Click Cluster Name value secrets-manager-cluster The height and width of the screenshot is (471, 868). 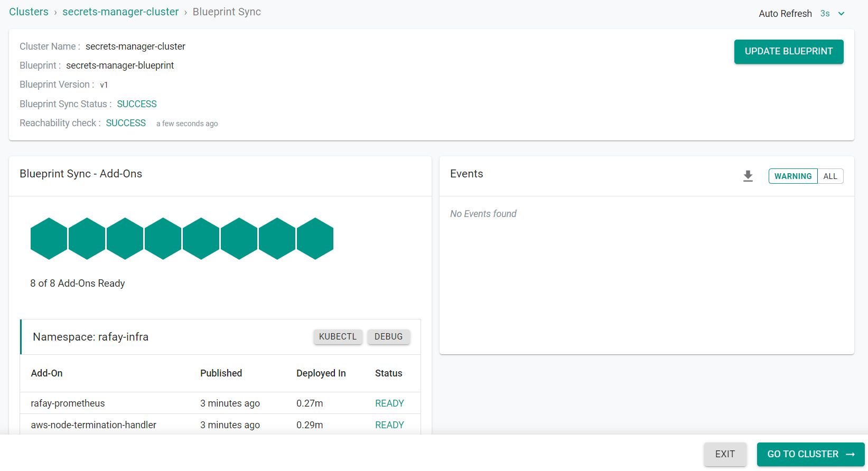pyautogui.click(x=135, y=46)
